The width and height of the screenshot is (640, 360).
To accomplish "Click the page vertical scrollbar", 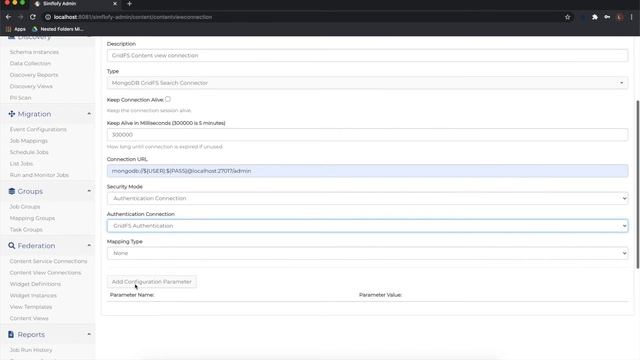I will click(638, 184).
